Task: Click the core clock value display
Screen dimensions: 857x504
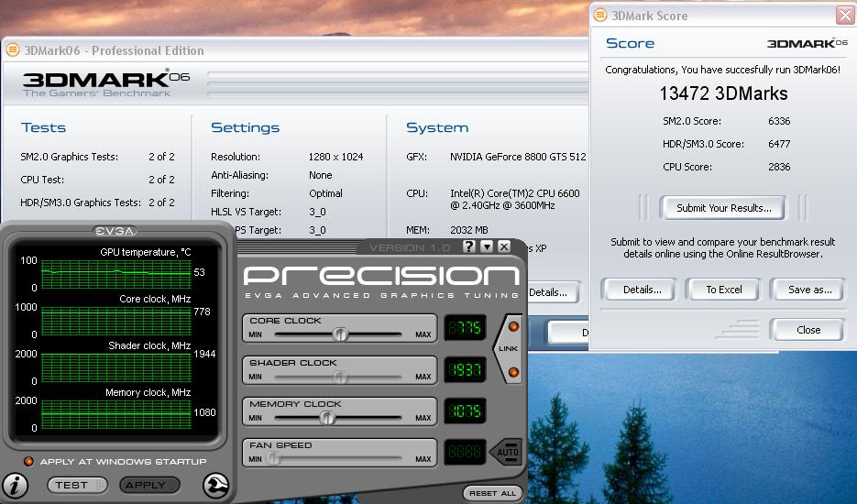Action: tap(465, 328)
